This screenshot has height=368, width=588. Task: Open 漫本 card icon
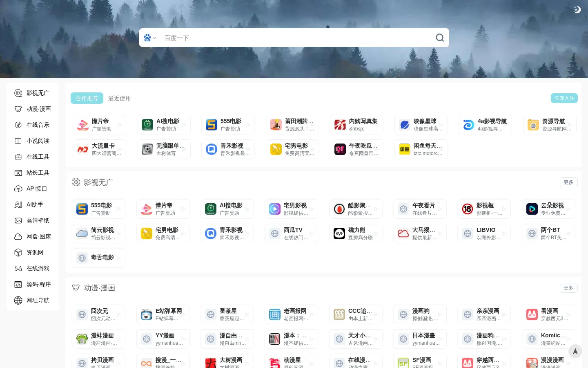[275, 339]
